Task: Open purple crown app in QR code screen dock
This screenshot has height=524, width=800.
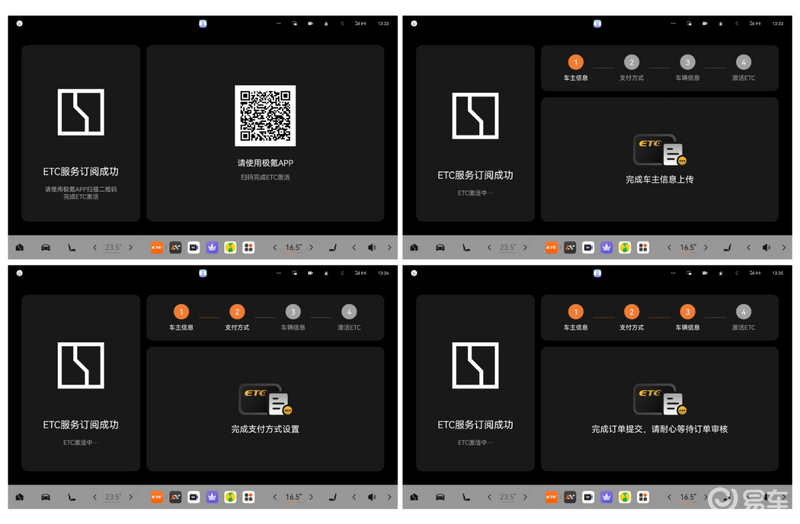Action: coord(212,247)
